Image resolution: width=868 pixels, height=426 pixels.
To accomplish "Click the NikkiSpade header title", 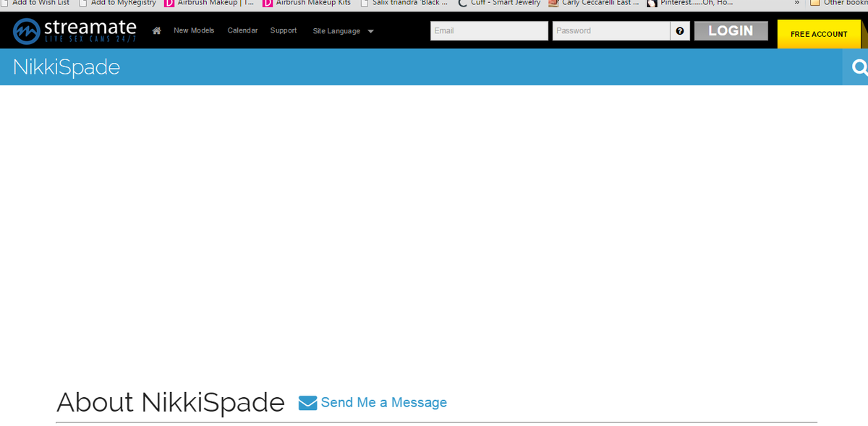I will tap(67, 67).
